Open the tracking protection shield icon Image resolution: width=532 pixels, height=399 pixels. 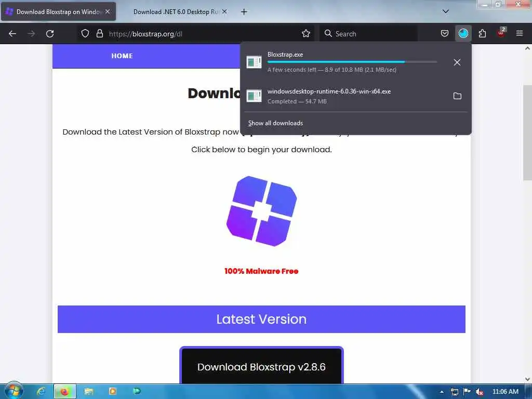point(85,34)
